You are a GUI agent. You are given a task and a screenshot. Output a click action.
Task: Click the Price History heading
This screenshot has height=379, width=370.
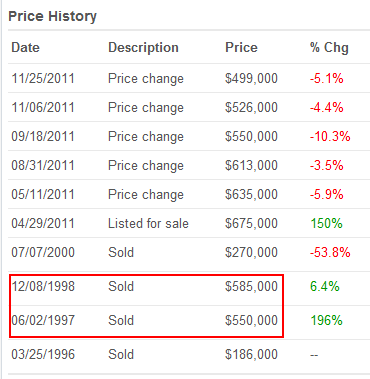pyautogui.click(x=52, y=16)
